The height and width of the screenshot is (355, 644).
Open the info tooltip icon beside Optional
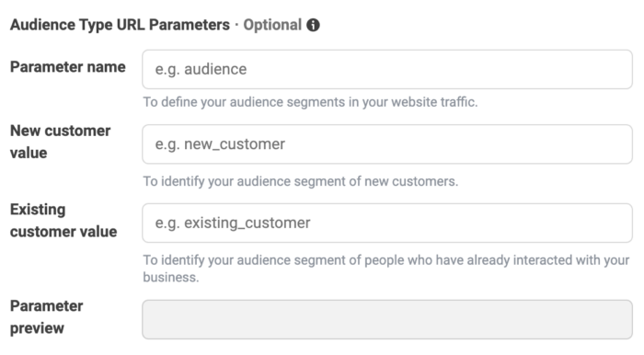313,25
